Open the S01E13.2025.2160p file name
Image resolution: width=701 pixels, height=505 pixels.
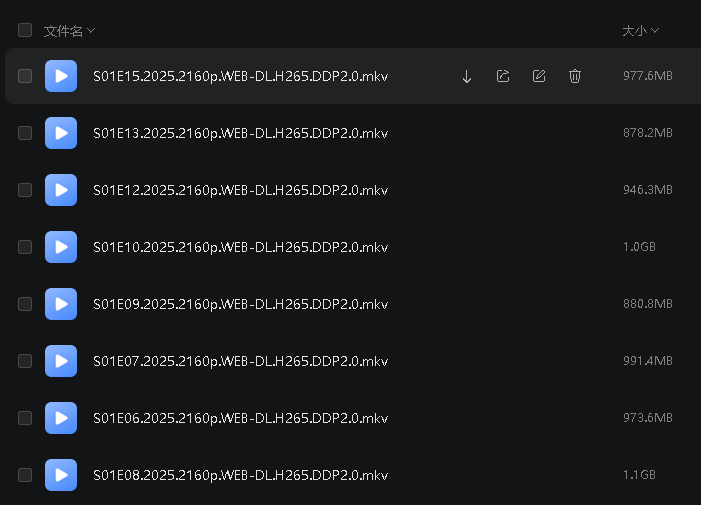(x=241, y=133)
